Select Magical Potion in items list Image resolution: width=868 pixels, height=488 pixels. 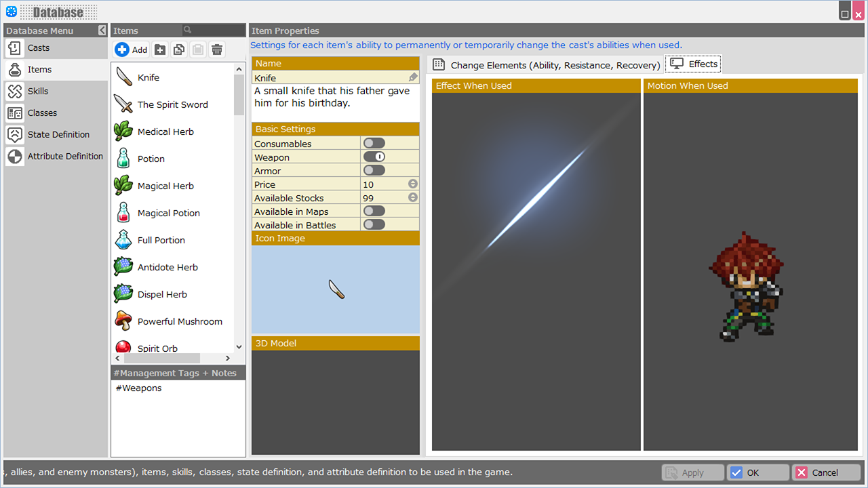[x=168, y=213]
